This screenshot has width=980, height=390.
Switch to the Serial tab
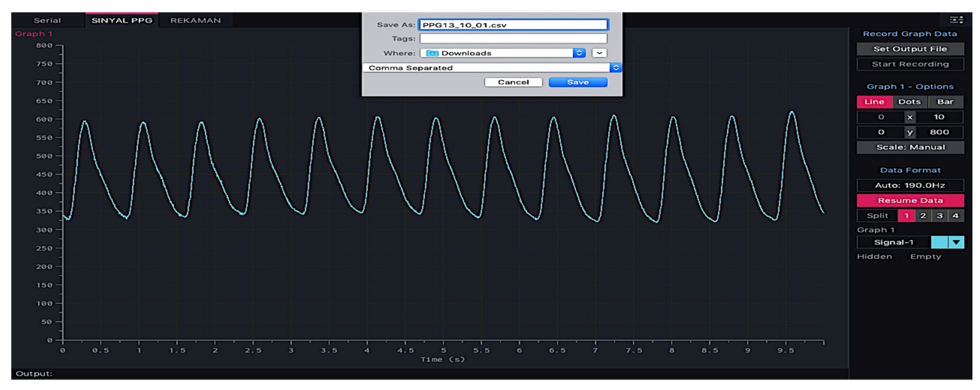pos(47,20)
